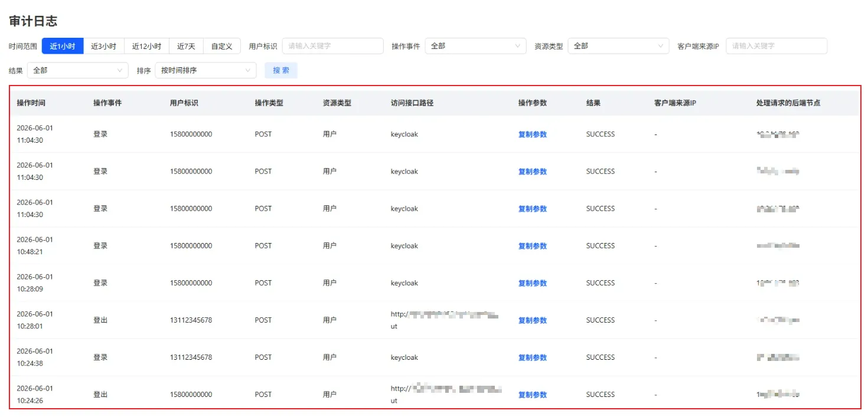Click POST in the 10:24:38 row
This screenshot has height=417, width=868.
263,357
